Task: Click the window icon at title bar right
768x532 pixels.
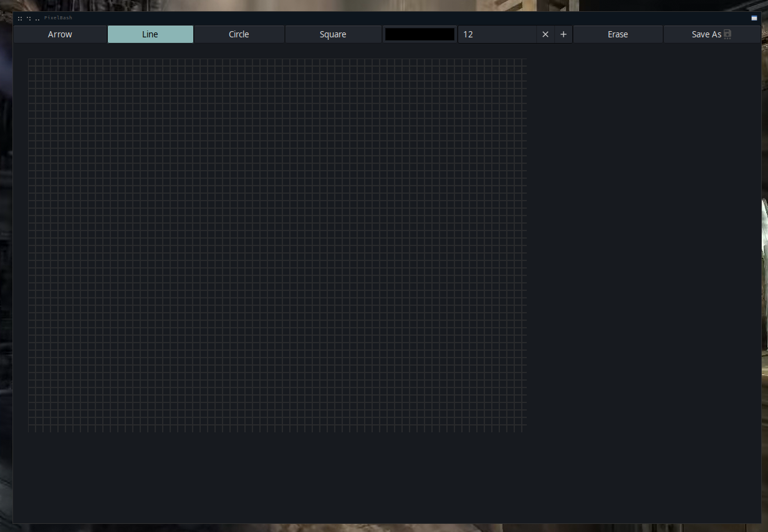Action: tap(754, 18)
